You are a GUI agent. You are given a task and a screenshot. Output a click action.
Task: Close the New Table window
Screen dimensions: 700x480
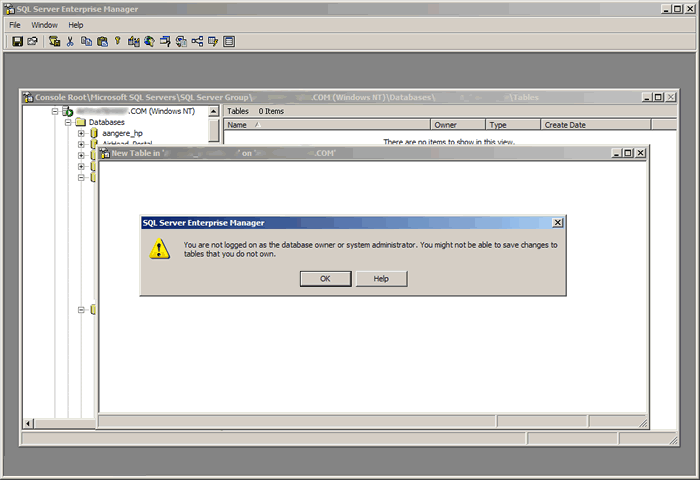pos(640,153)
